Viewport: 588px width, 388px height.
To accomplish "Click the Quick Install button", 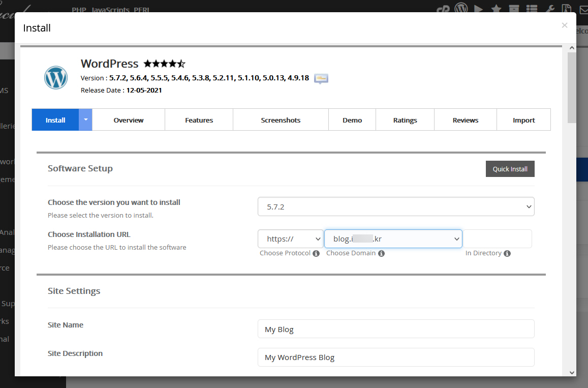I will [x=510, y=169].
